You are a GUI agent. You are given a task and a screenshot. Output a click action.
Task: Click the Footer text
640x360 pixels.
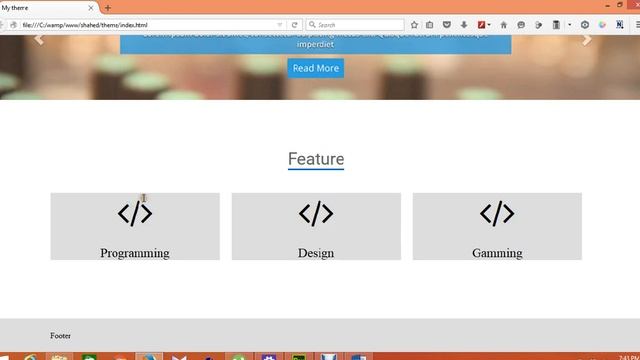[60, 336]
